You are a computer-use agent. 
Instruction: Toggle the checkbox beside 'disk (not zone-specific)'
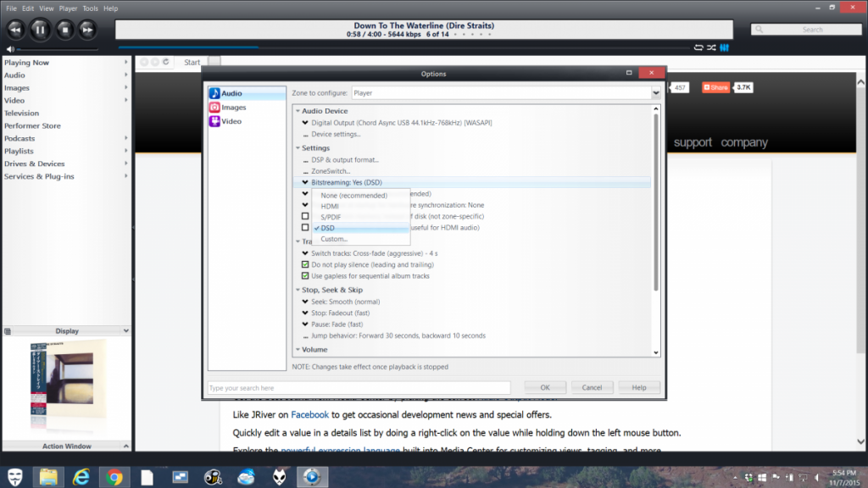pos(305,216)
